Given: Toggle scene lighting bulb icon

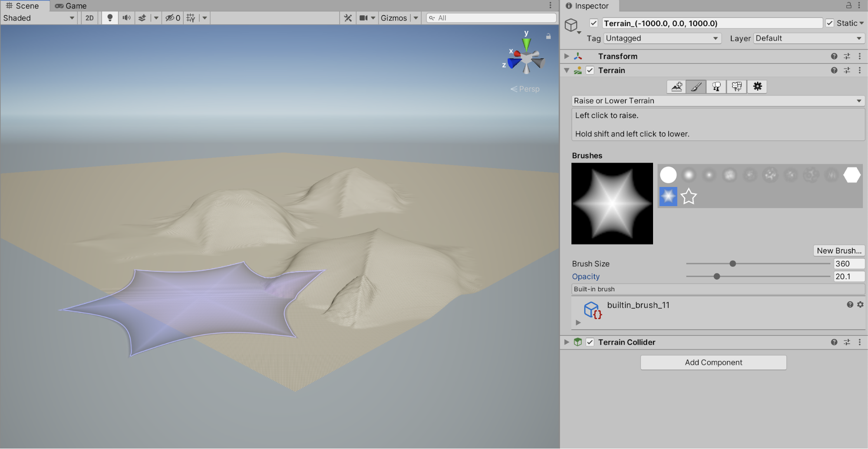Looking at the screenshot, I should click(x=110, y=18).
